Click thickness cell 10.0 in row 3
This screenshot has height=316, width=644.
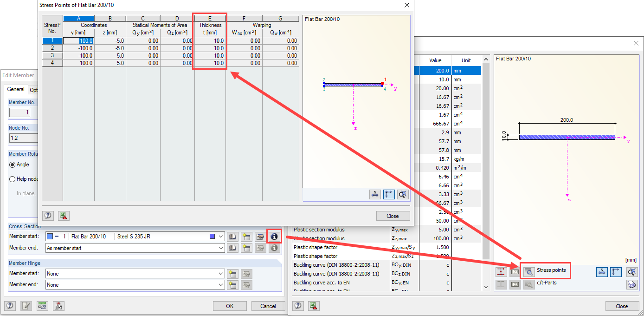pos(210,55)
